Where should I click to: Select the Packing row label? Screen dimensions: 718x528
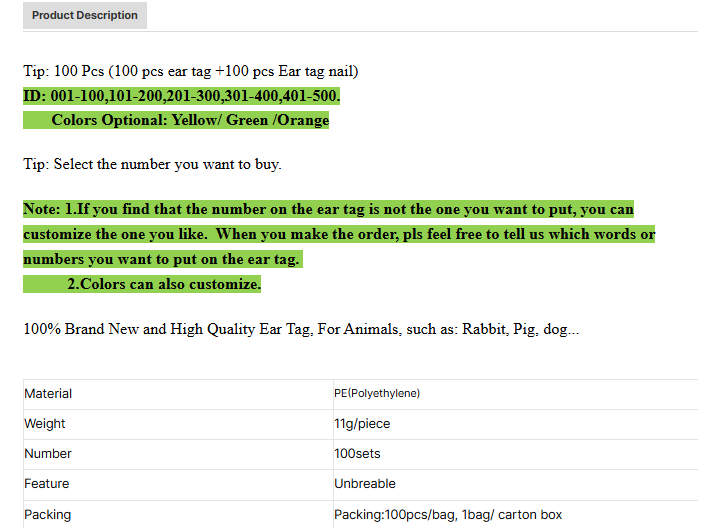[47, 515]
